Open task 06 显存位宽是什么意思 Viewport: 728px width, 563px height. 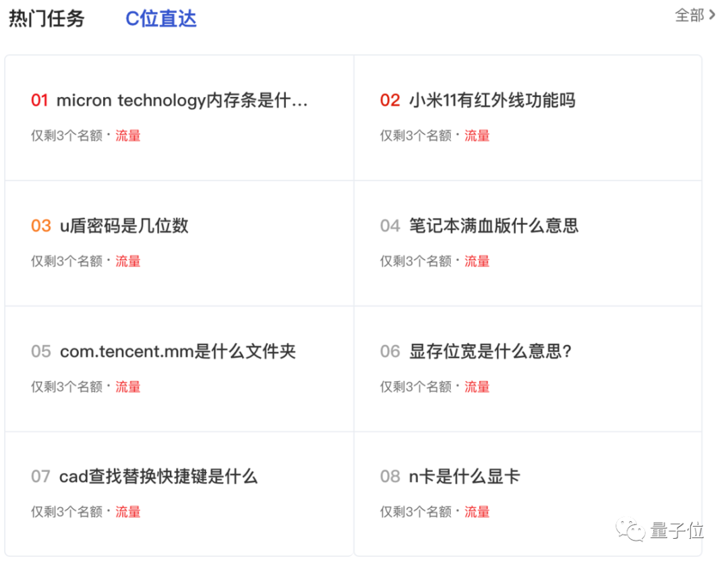pos(491,351)
